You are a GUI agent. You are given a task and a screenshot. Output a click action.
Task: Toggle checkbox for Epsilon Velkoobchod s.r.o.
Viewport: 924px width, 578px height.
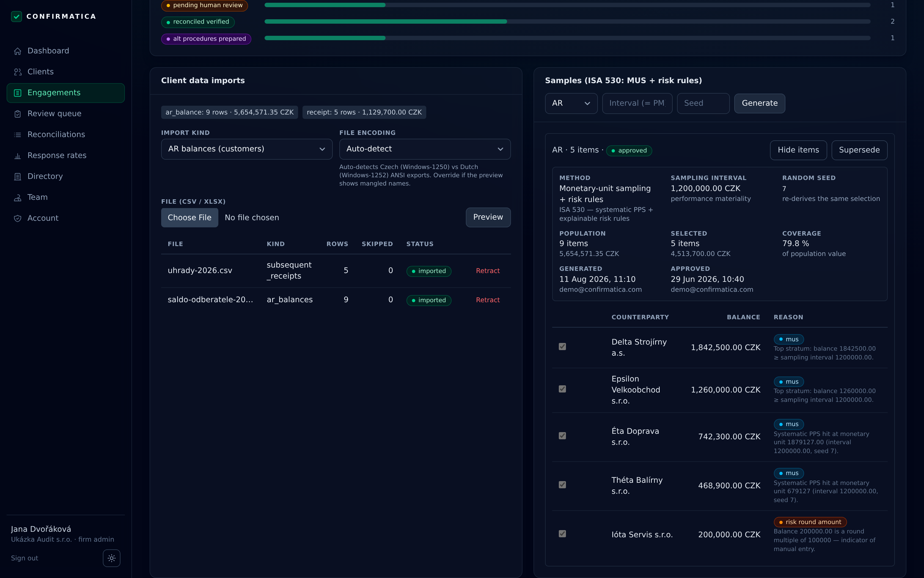(562, 389)
